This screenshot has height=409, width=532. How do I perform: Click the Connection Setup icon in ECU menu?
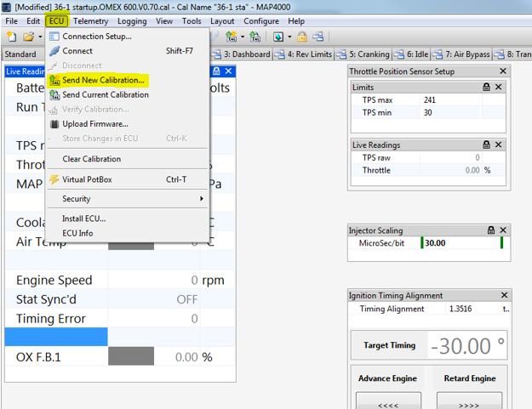coord(54,37)
